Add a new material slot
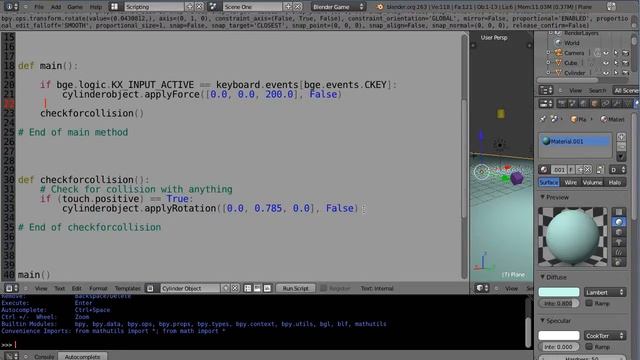The width and height of the screenshot is (640, 360). tap(621, 137)
